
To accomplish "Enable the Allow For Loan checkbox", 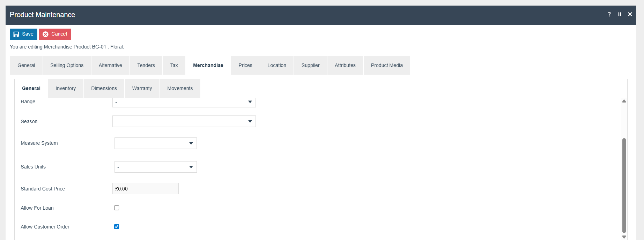I will coord(117,208).
